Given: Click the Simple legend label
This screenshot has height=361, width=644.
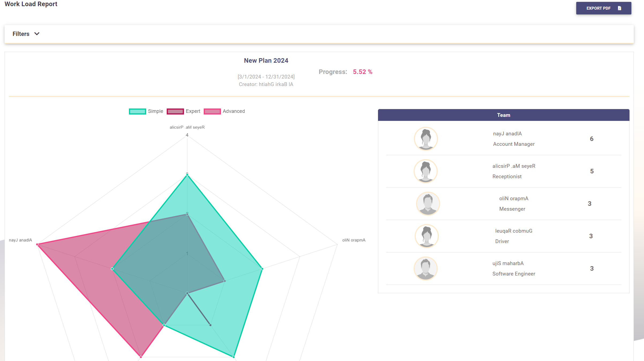Looking at the screenshot, I should pos(155,111).
